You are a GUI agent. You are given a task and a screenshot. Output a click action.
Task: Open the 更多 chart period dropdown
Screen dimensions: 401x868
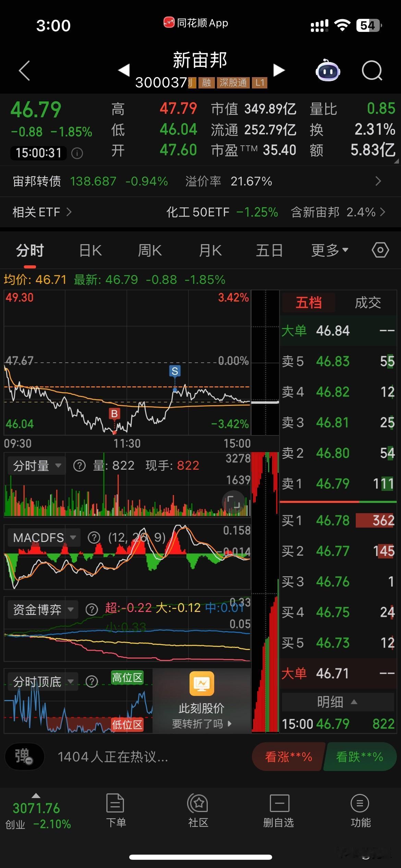pos(330,250)
